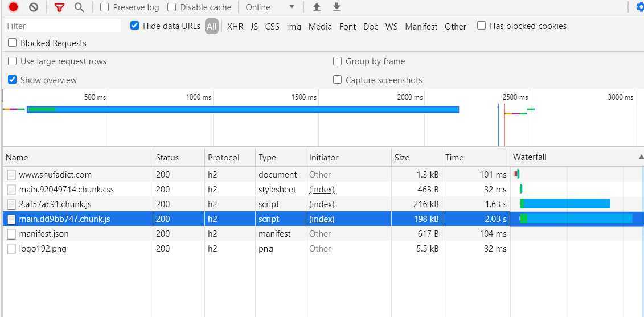Filter requests by Img
This screenshot has height=317, width=644.
tap(294, 26)
